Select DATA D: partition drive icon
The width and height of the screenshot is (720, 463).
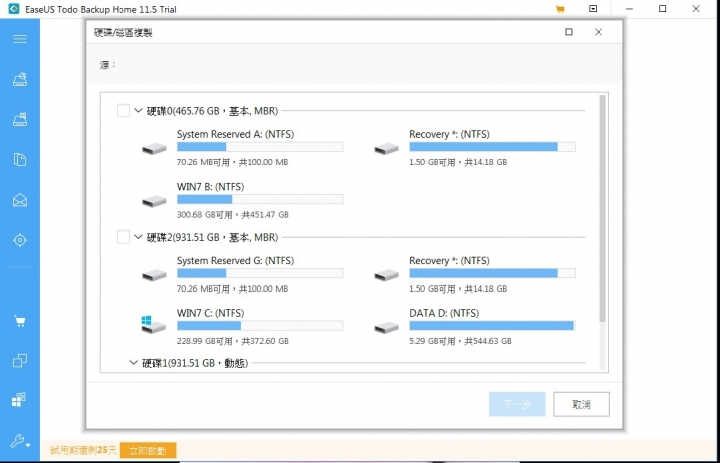click(x=386, y=327)
